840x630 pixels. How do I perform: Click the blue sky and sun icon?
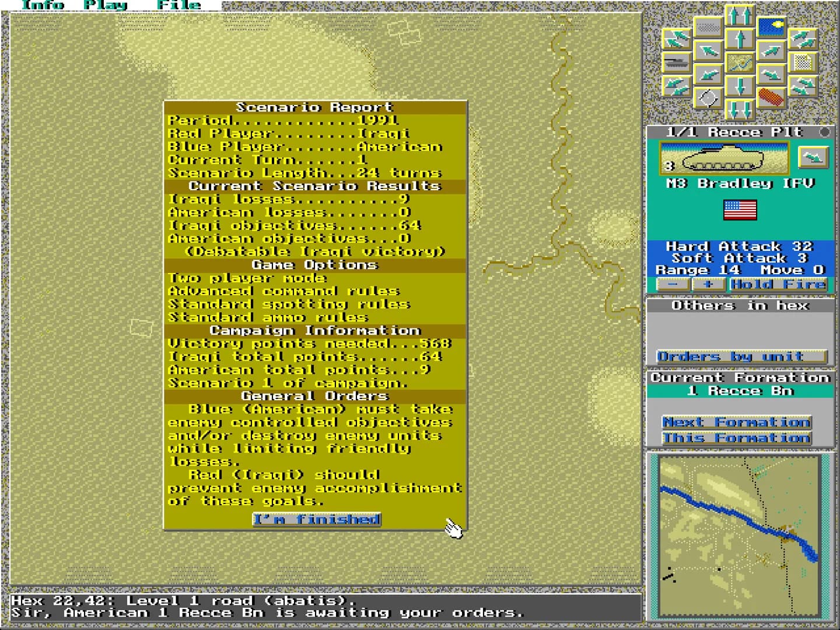[x=771, y=27]
